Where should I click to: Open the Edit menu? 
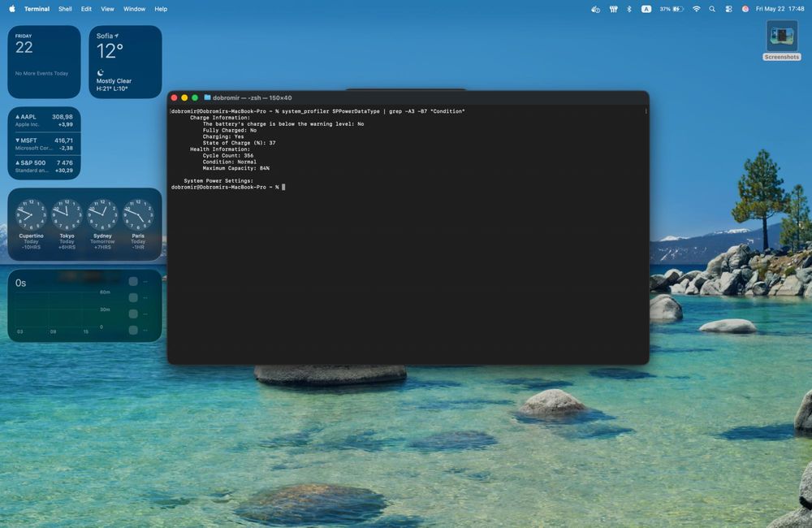pos(87,9)
